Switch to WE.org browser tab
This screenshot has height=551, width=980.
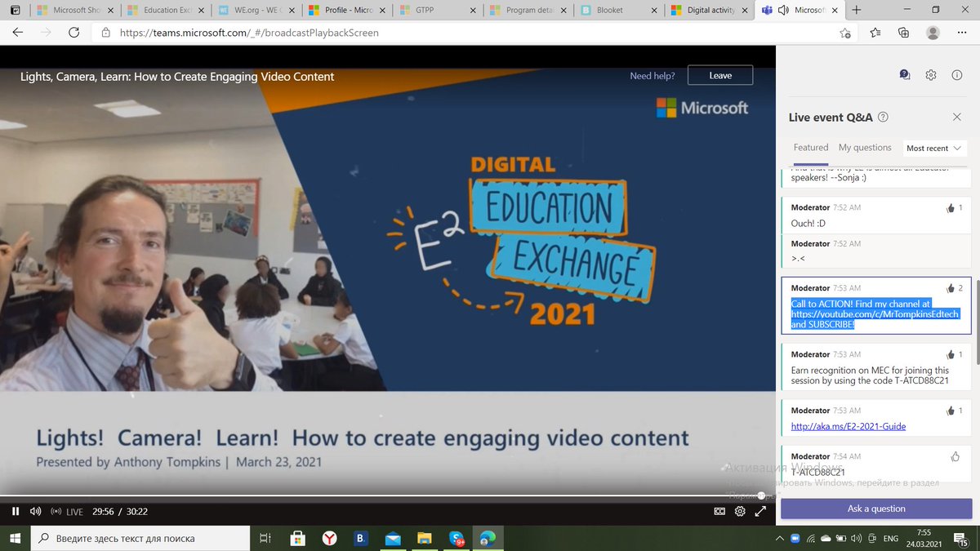click(x=256, y=10)
